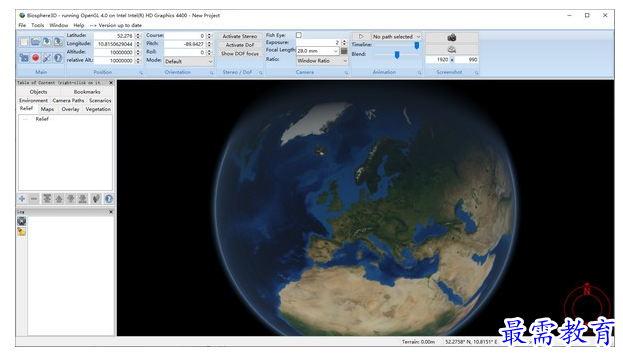Viewport: 623px width, 364px height.
Task: Open the 'No path selected' dropdown
Action: click(396, 36)
